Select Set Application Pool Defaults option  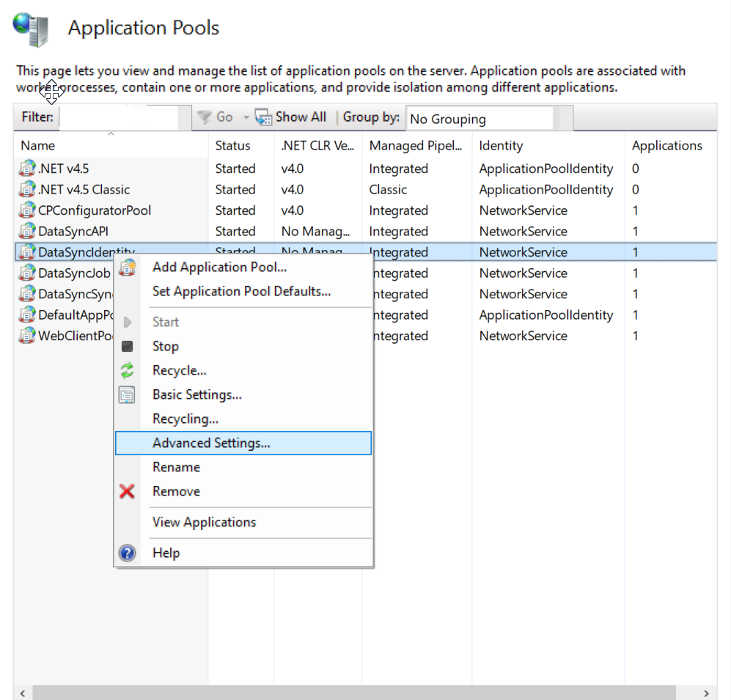(241, 292)
